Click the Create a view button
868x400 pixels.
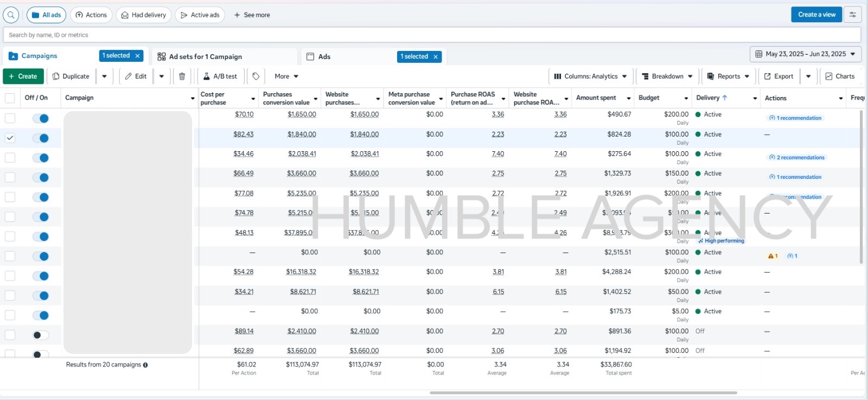pos(816,15)
